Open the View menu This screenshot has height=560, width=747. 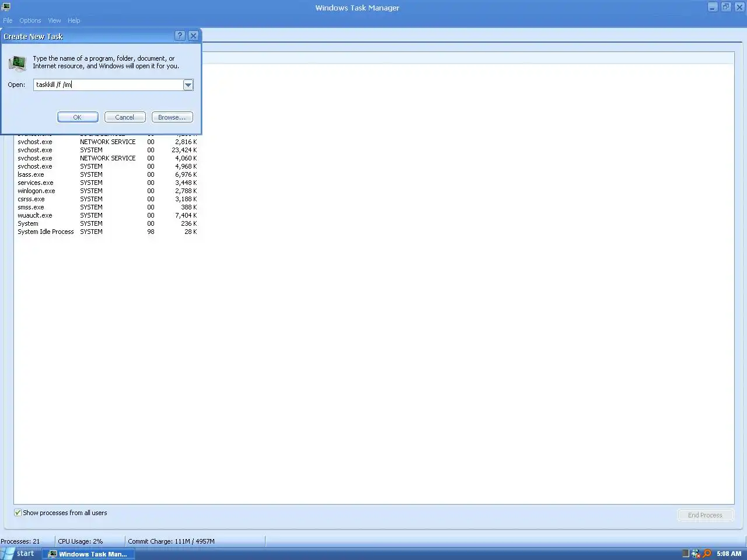pyautogui.click(x=54, y=20)
